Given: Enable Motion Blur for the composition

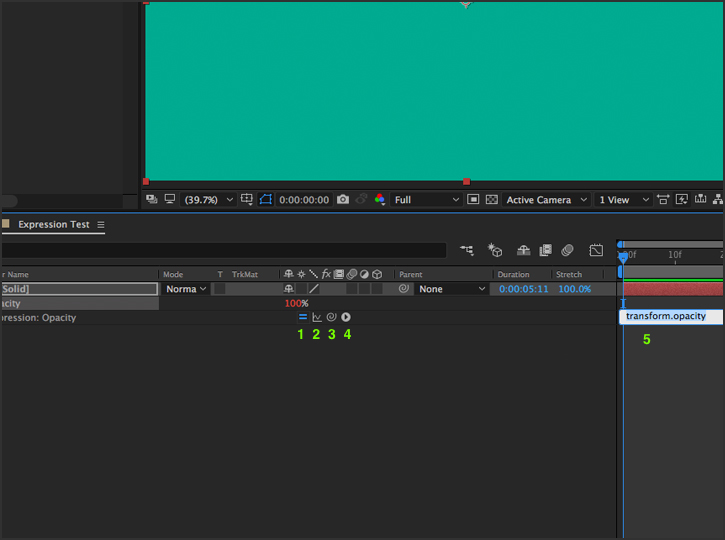Looking at the screenshot, I should 567,250.
